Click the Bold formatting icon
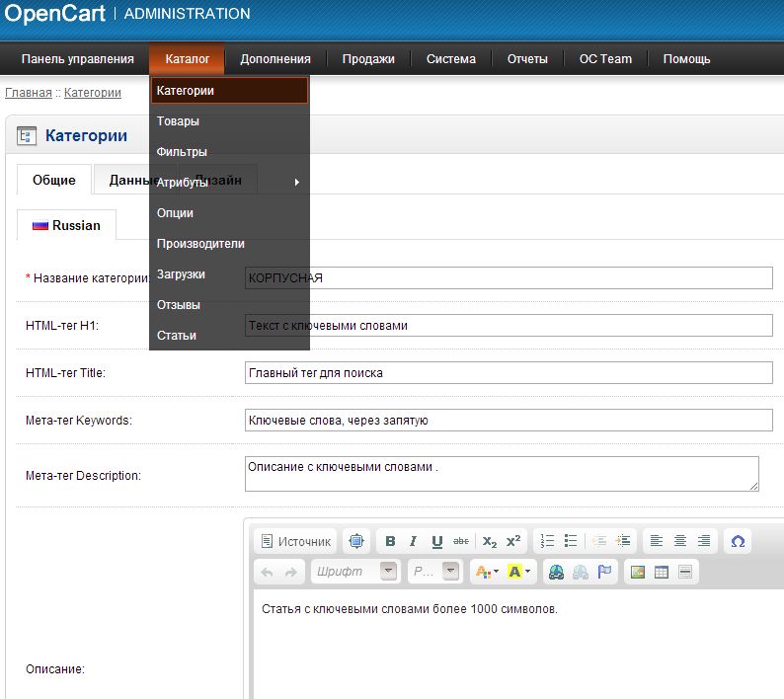The height and width of the screenshot is (699, 784). coord(390,541)
